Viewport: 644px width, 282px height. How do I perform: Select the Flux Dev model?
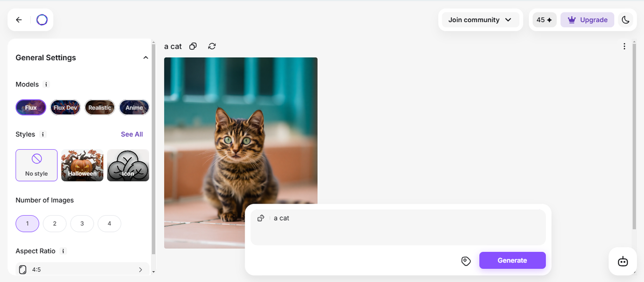pyautogui.click(x=65, y=108)
